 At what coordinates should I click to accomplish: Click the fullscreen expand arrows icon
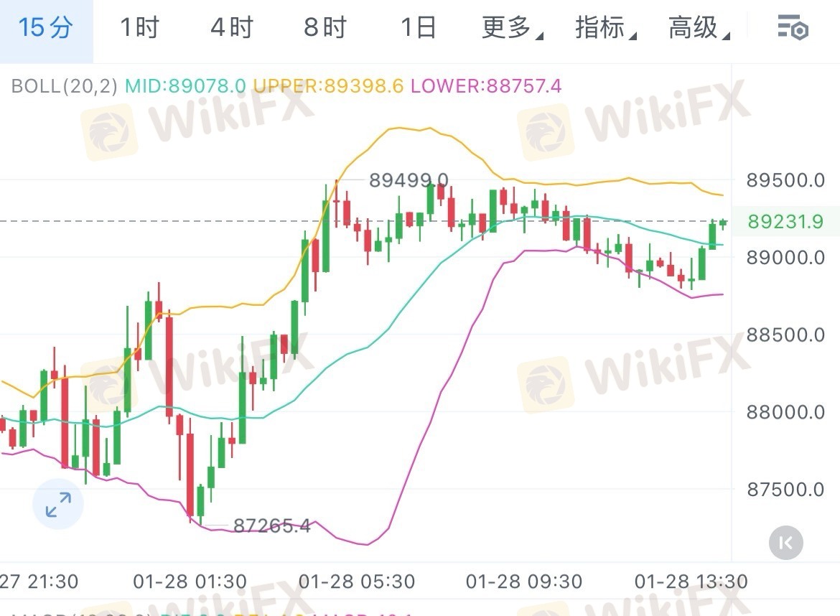pos(58,505)
